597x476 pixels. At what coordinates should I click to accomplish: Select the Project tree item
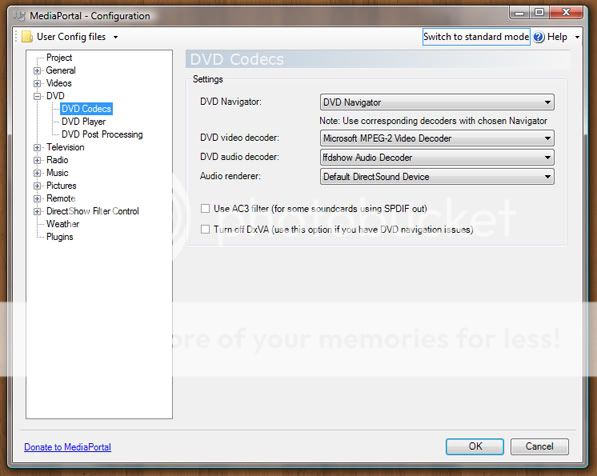tap(59, 58)
